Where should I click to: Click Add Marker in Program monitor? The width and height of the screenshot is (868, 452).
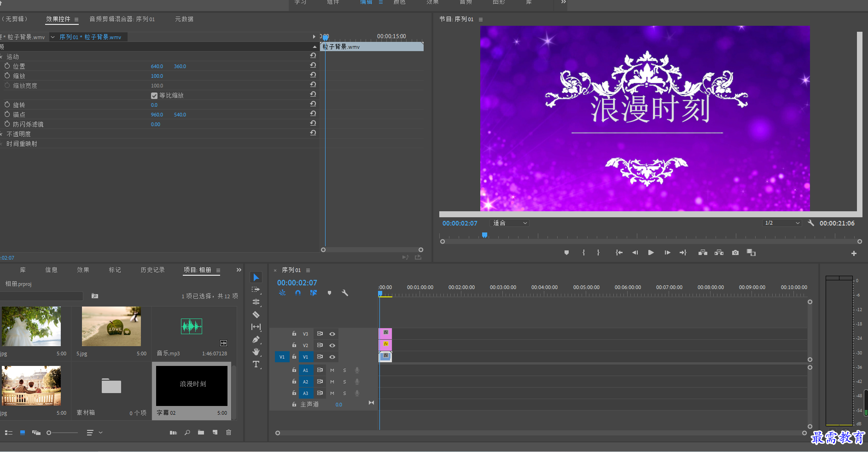[x=567, y=253]
